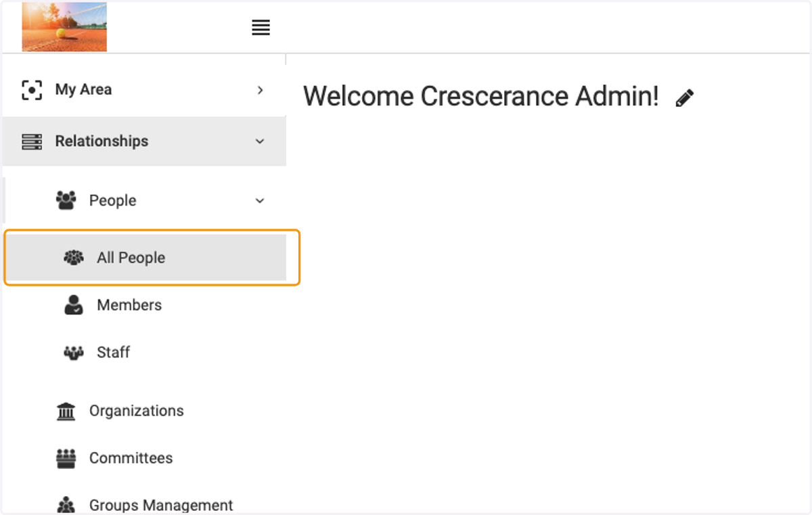Expand My Area with its chevron

261,90
